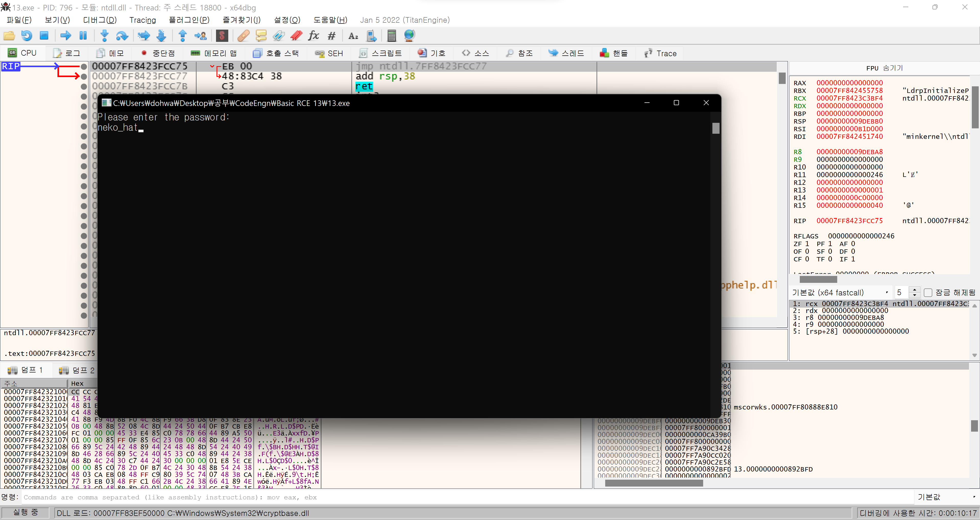Switch to the 메모리 맵 tab
980x520 pixels.
pos(214,53)
